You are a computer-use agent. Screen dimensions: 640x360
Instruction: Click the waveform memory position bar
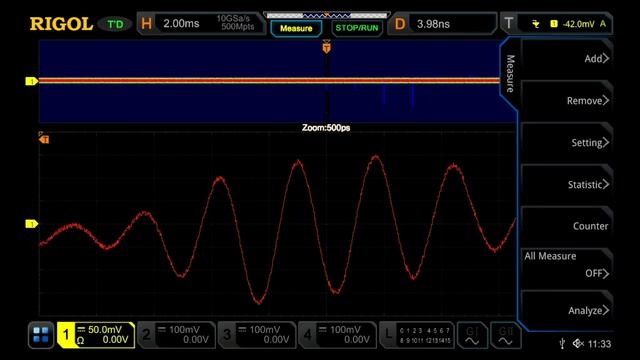[327, 16]
